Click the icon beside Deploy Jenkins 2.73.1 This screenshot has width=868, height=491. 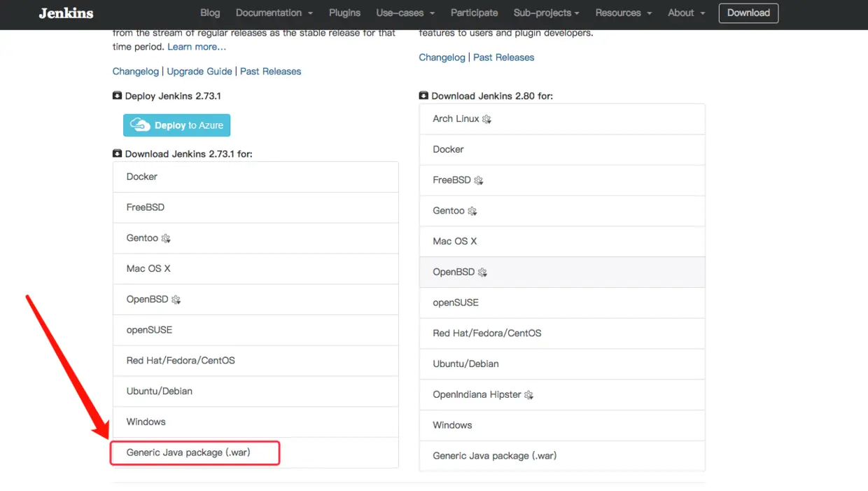click(117, 95)
